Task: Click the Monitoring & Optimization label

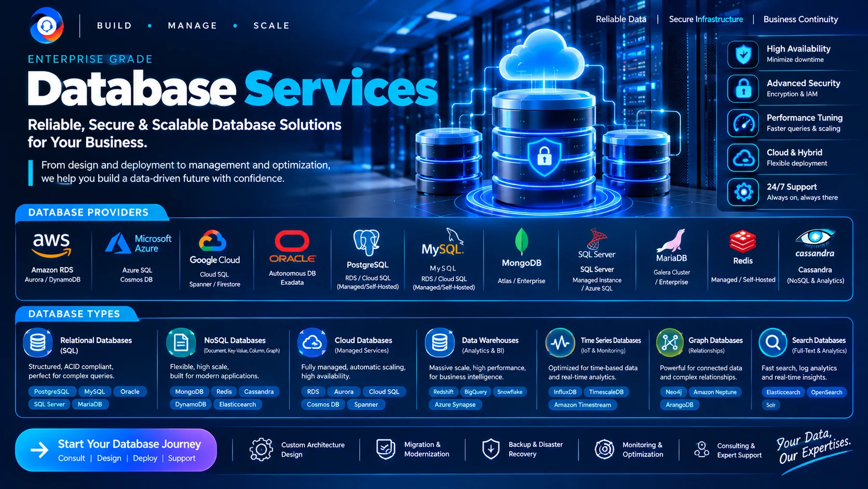Action: tap(643, 450)
